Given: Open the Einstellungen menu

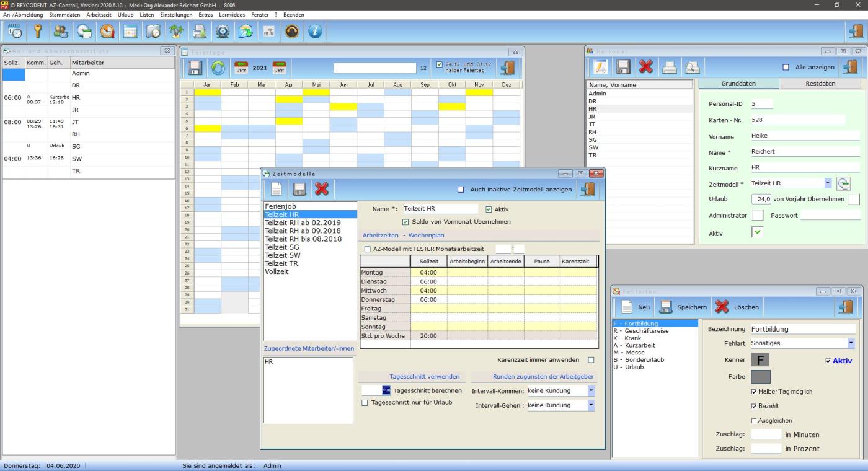Looking at the screenshot, I should click(176, 14).
